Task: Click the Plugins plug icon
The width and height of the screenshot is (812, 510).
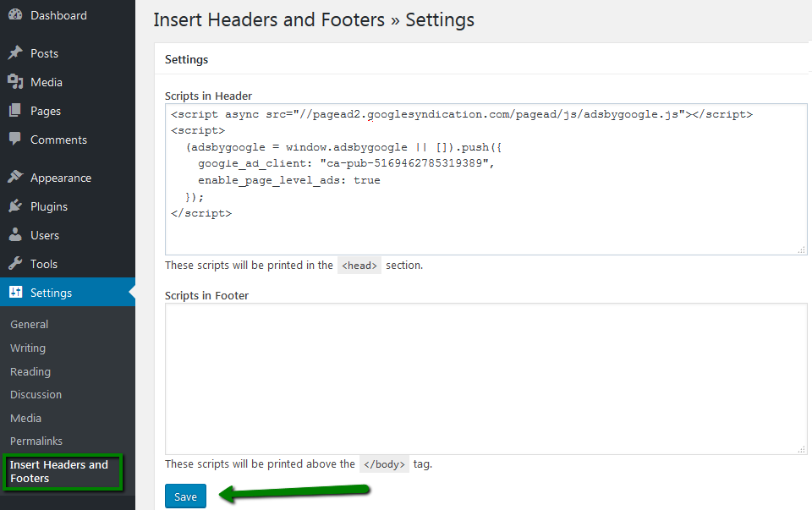Action: pyautogui.click(x=15, y=206)
